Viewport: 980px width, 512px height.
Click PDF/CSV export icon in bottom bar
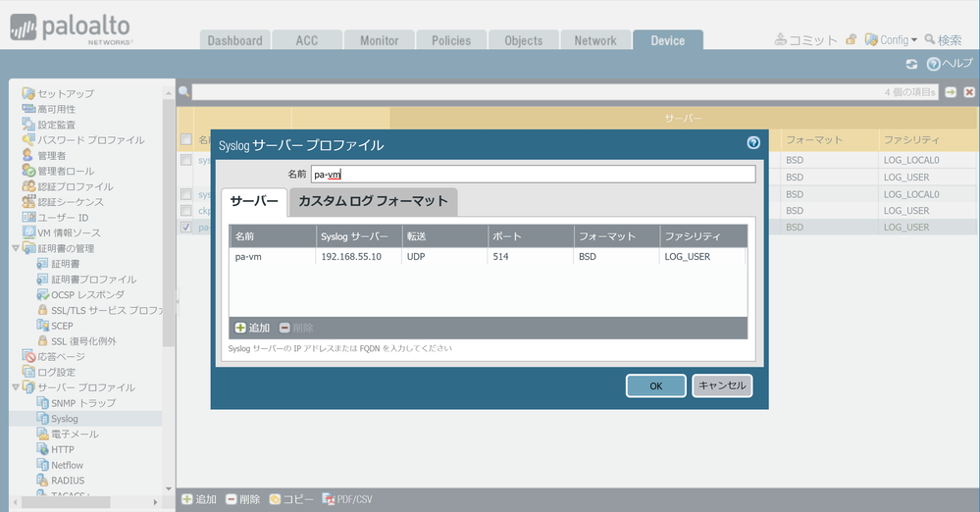coord(329,499)
